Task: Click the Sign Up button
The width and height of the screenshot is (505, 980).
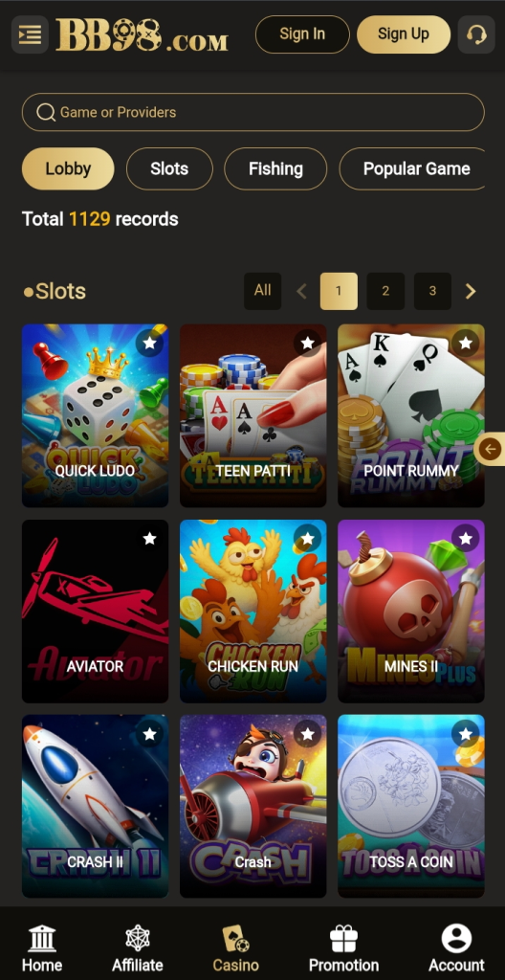Action: 404,34
